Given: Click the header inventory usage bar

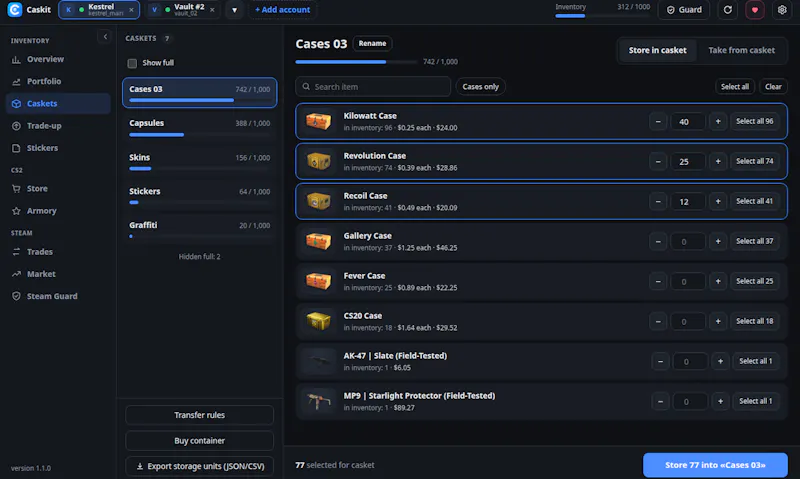Looking at the screenshot, I should coord(603,16).
